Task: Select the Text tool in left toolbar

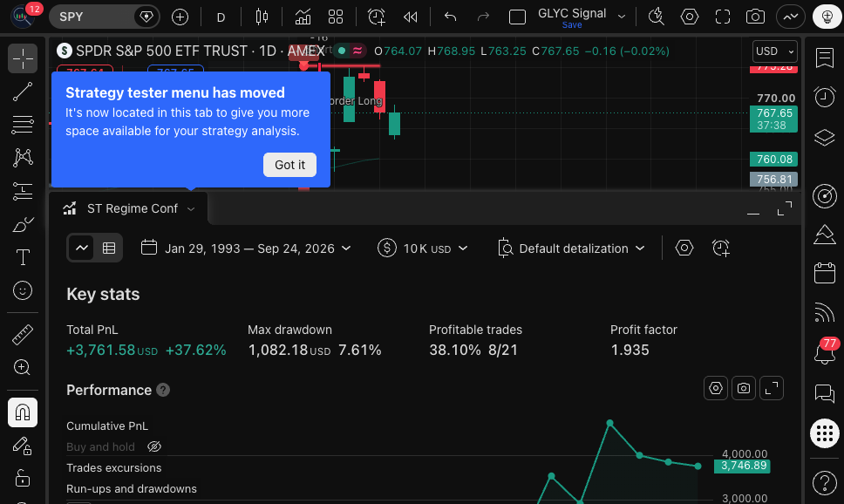Action: [23, 257]
